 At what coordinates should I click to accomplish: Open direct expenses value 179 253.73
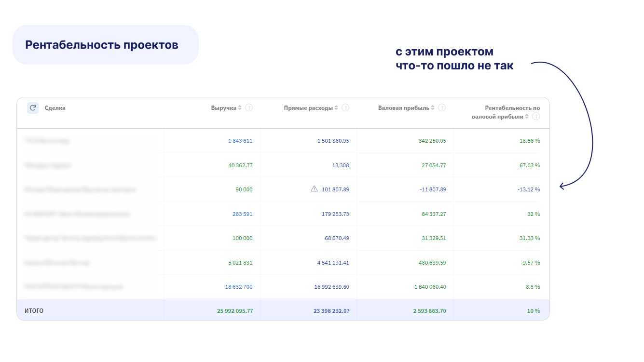tap(335, 214)
